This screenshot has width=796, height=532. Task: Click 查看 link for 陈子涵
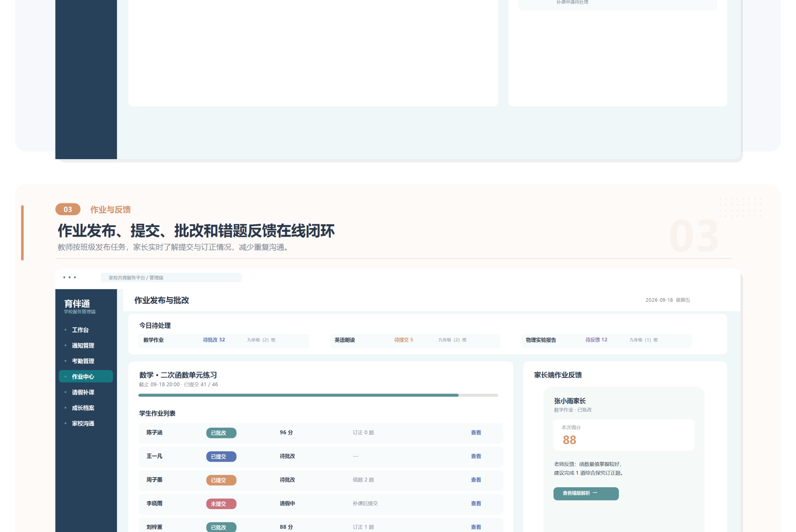click(x=476, y=433)
